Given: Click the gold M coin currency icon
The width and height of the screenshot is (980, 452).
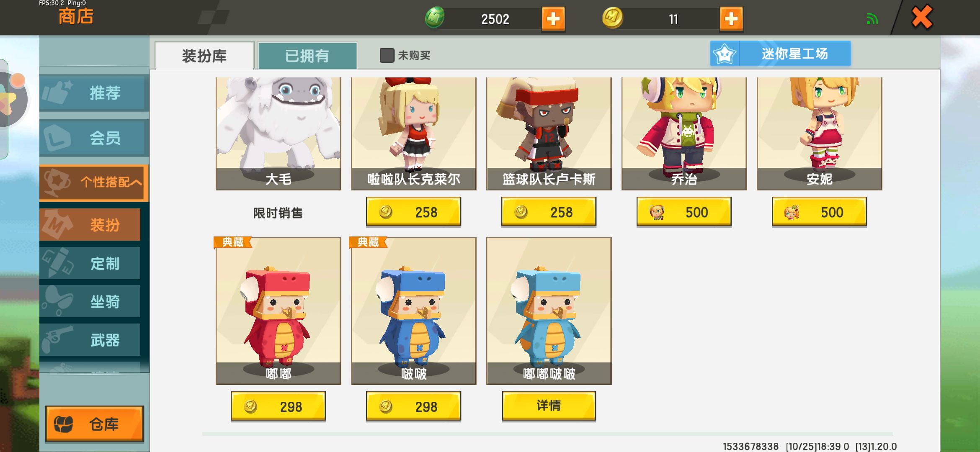Looking at the screenshot, I should (612, 18).
